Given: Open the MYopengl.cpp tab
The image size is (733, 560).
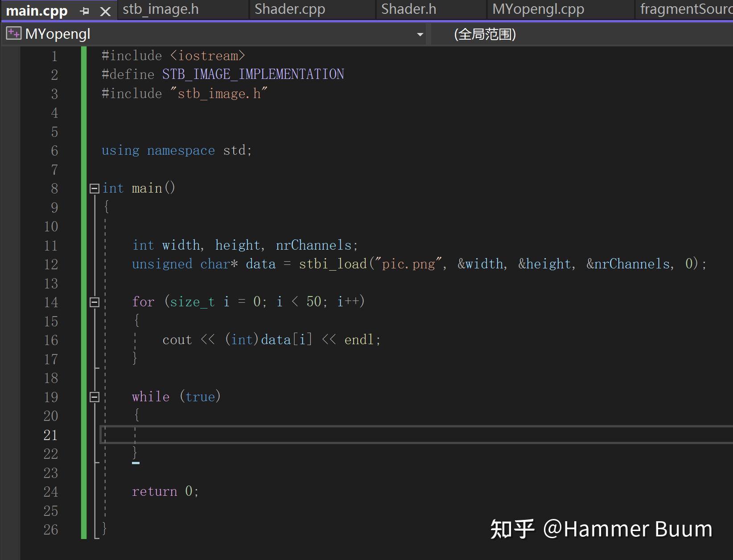Looking at the screenshot, I should [538, 8].
